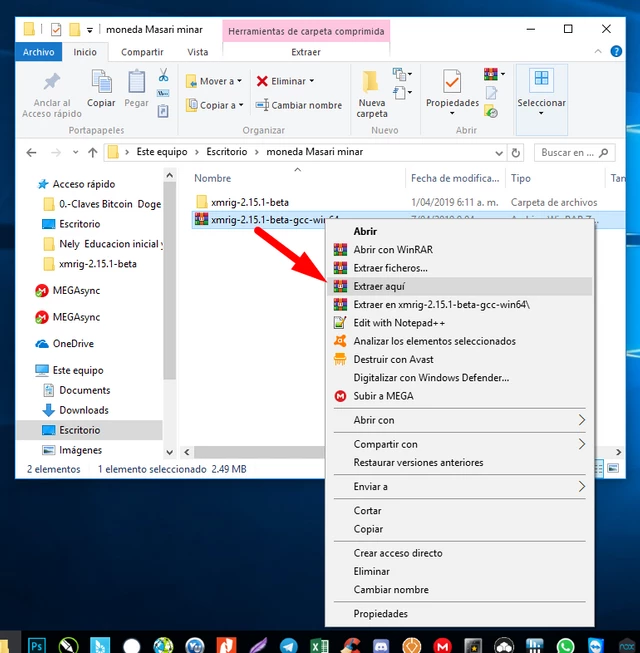Click the Historial icon in Abrir group

491,112
